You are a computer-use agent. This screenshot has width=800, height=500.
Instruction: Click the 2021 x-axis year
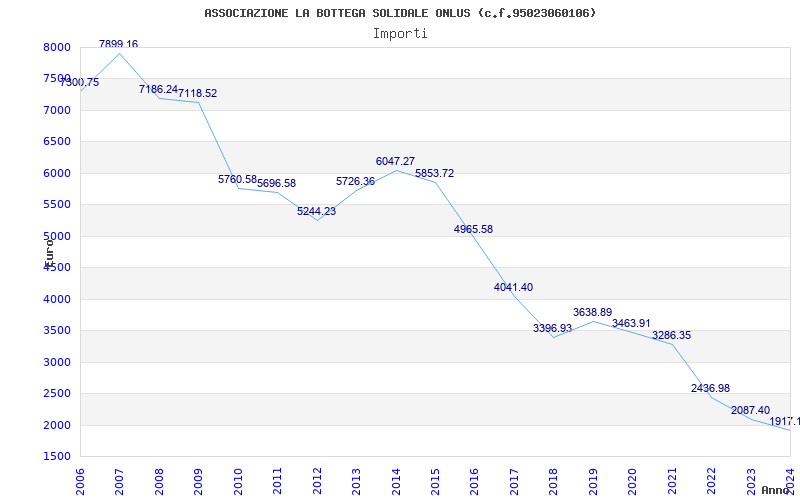coord(672,482)
